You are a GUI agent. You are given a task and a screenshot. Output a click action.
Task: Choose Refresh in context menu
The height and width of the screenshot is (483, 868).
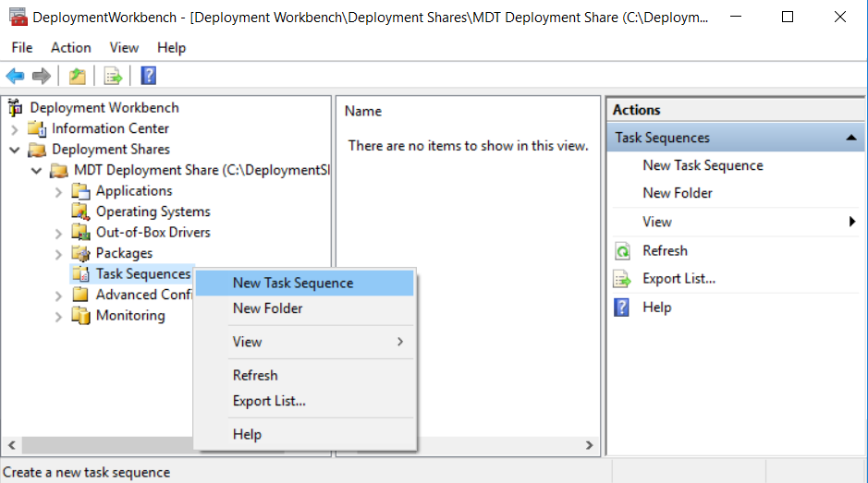click(304, 375)
